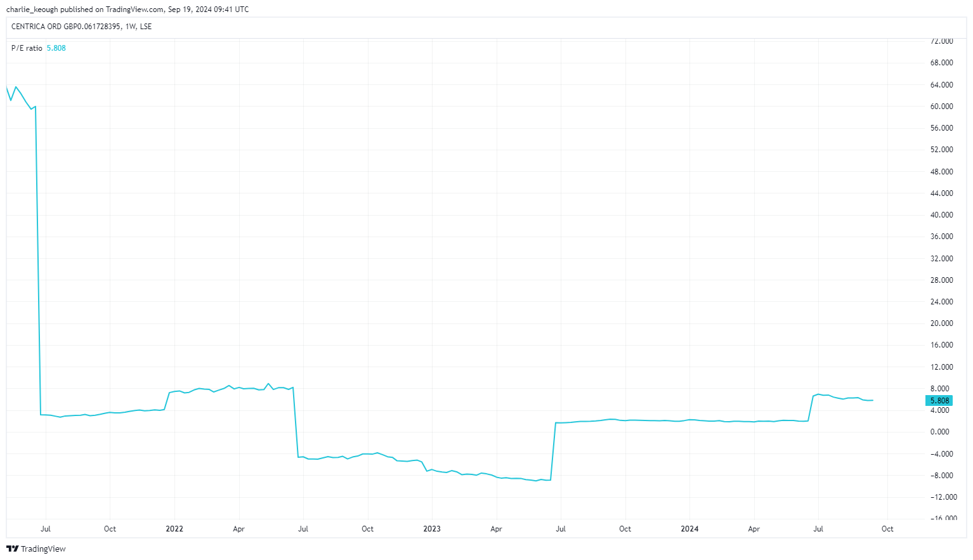Click the published-by charlie_keough header text
Screen dimensions: 973x560
click(127, 10)
